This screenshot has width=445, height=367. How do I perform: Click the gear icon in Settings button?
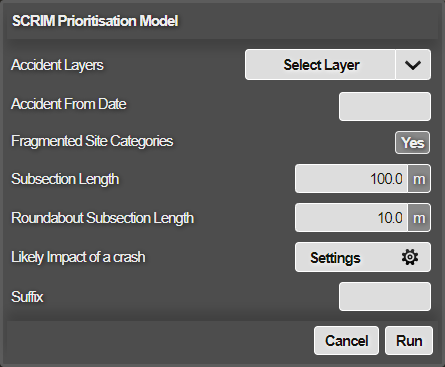coord(410,257)
